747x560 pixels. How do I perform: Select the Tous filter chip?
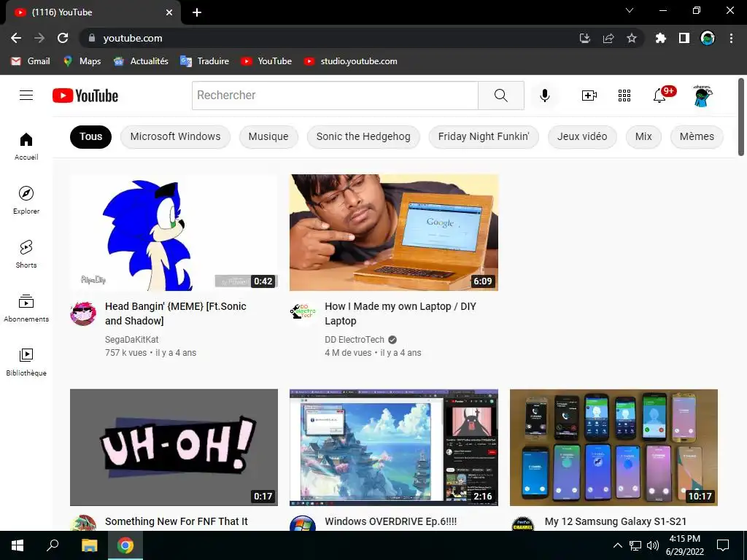pyautogui.click(x=90, y=136)
